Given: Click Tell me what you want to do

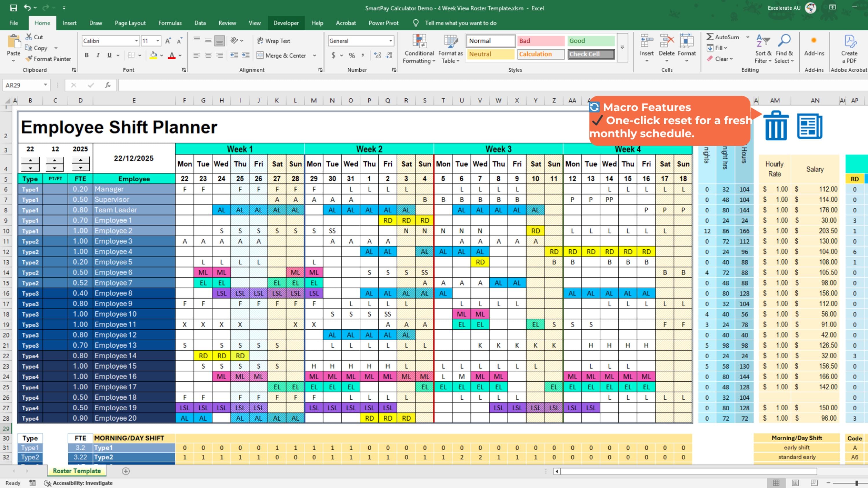Looking at the screenshot, I should click(x=461, y=23).
